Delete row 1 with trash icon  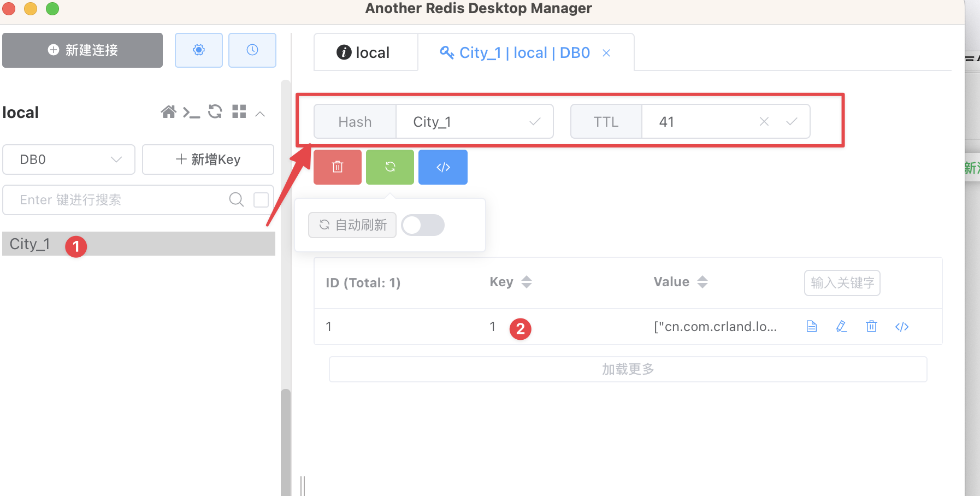(871, 327)
